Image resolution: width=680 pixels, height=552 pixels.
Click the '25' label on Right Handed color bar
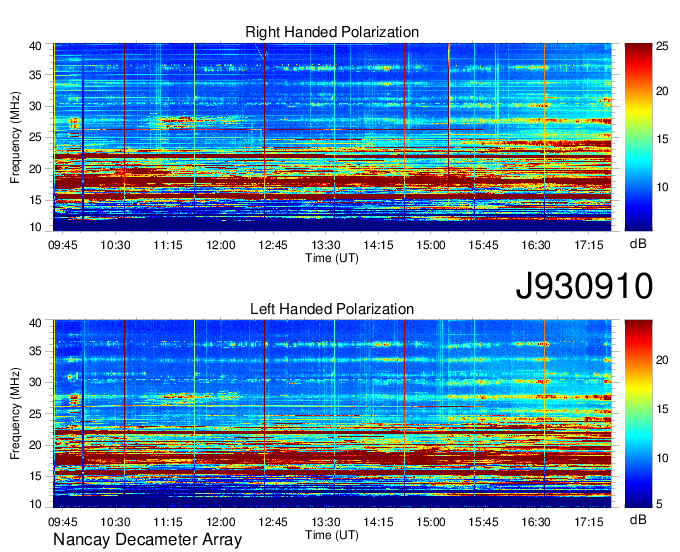click(662, 46)
